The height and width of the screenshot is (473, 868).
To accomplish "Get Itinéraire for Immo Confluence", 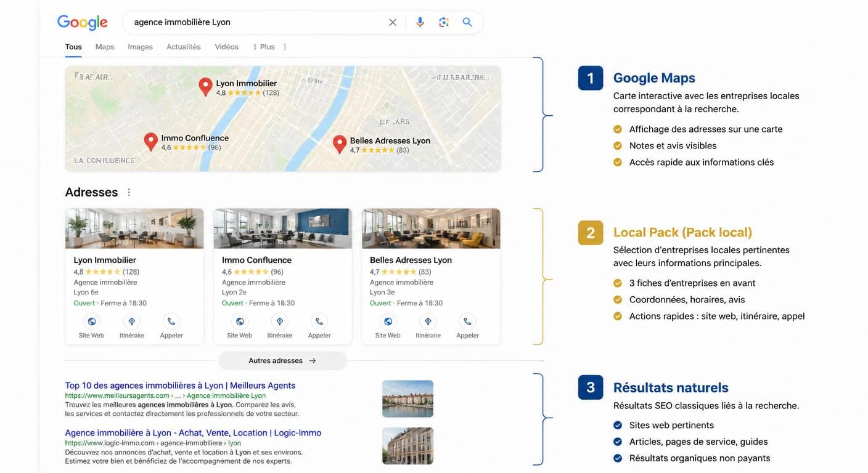I will (x=280, y=321).
